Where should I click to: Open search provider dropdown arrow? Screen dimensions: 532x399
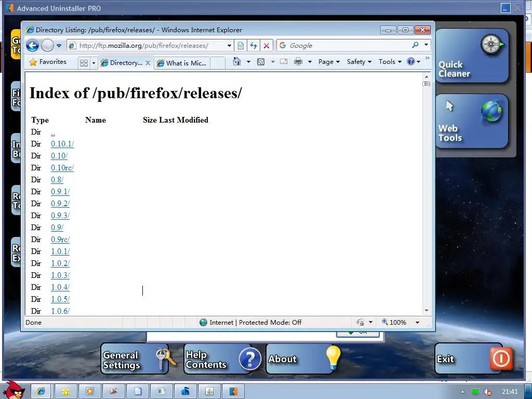pyautogui.click(x=426, y=45)
